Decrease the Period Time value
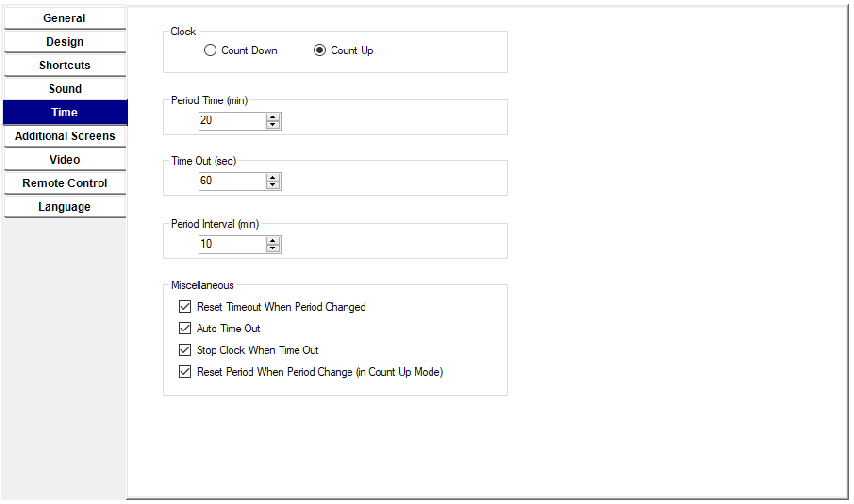Image resolution: width=854 pixels, height=504 pixels. tap(273, 125)
